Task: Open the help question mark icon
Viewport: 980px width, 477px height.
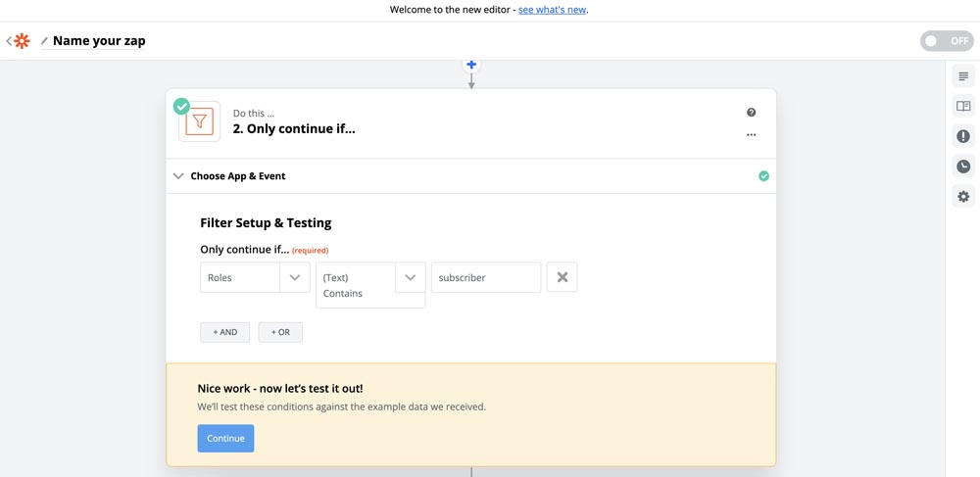Action: [x=752, y=113]
